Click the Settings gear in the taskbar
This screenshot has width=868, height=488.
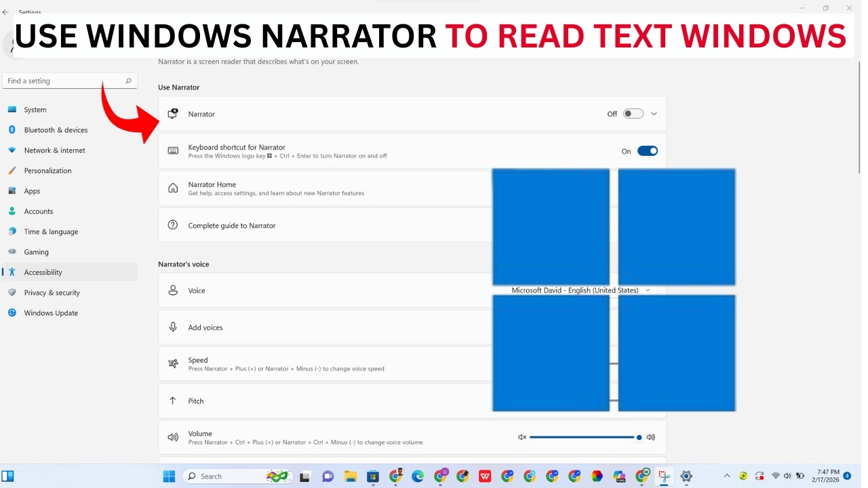point(686,476)
